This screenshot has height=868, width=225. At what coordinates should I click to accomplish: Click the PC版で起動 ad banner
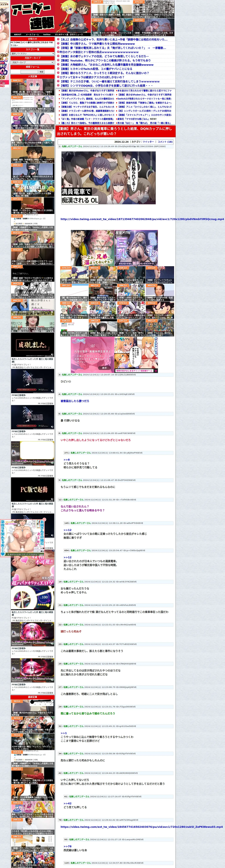32,490
